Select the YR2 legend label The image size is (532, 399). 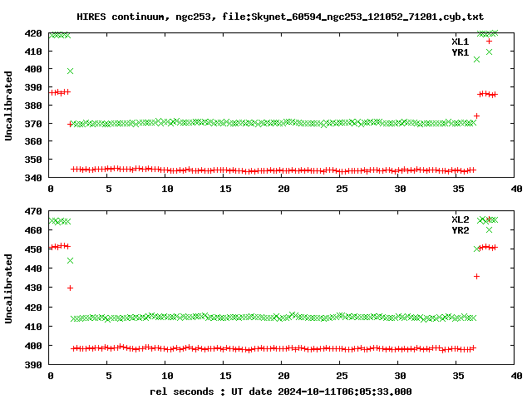460,230
